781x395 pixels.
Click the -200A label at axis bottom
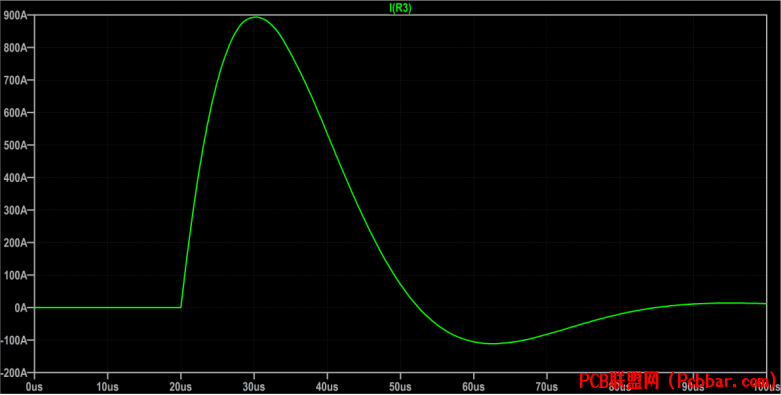15,373
